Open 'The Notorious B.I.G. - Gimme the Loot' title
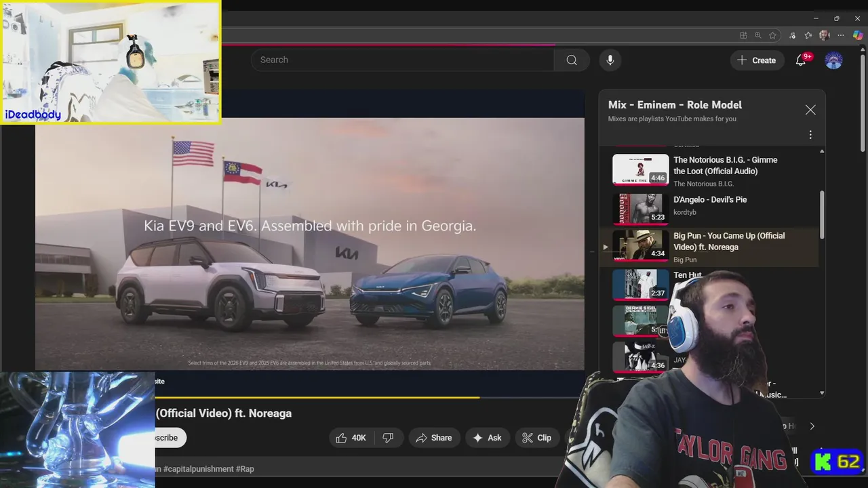 [725, 165]
